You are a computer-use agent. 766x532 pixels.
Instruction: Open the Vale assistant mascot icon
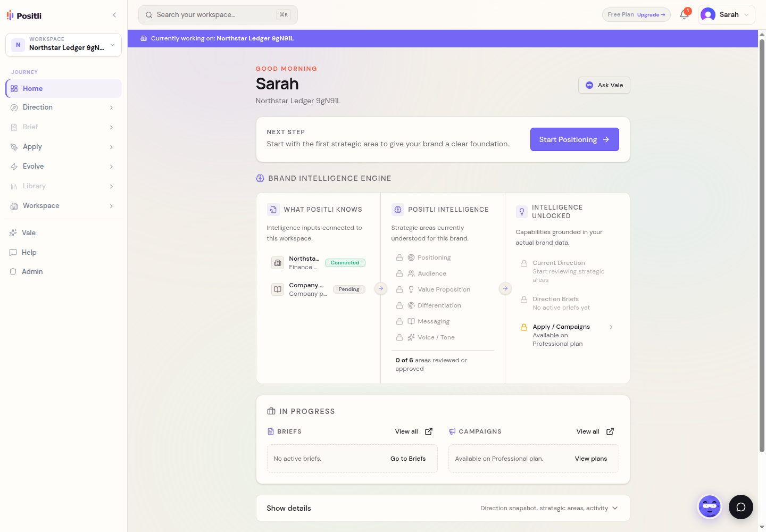[x=710, y=506]
